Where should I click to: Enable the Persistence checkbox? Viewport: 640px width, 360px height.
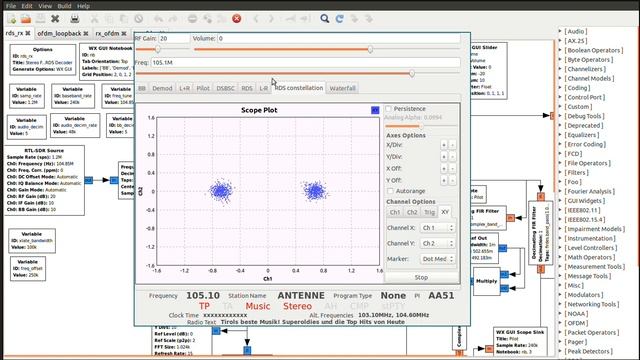(389, 109)
